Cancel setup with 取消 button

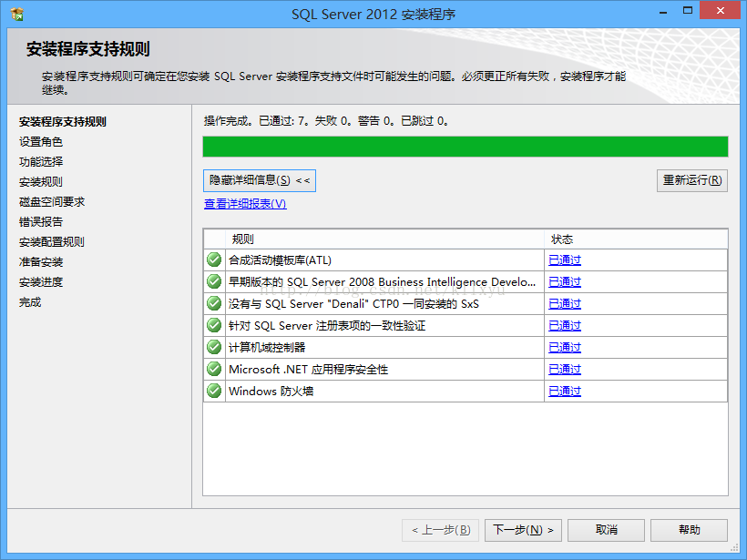coord(606,530)
